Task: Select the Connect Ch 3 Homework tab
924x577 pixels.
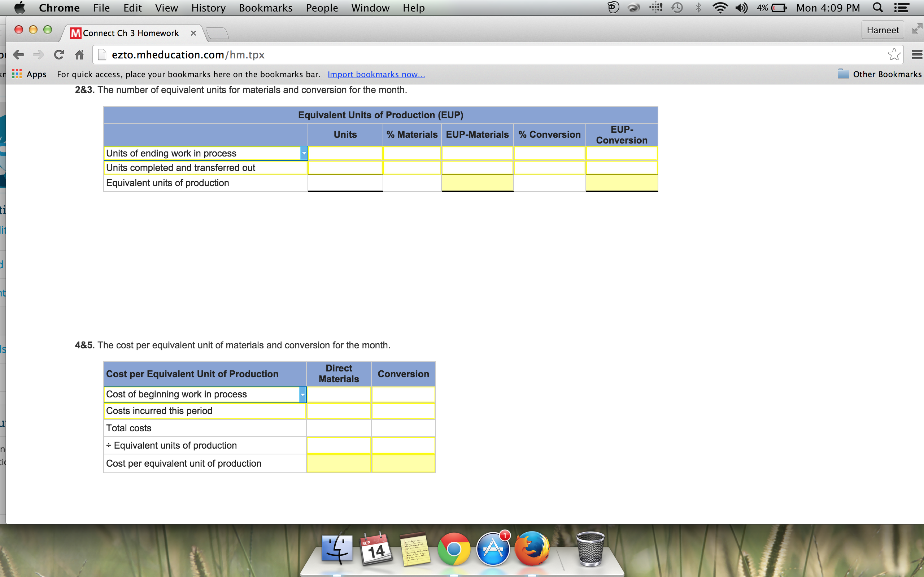Action: pos(130,33)
